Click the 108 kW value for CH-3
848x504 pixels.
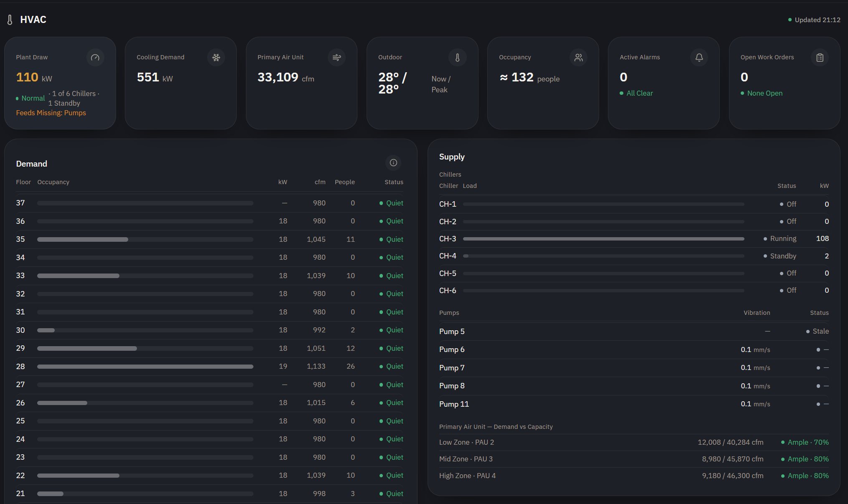point(822,238)
